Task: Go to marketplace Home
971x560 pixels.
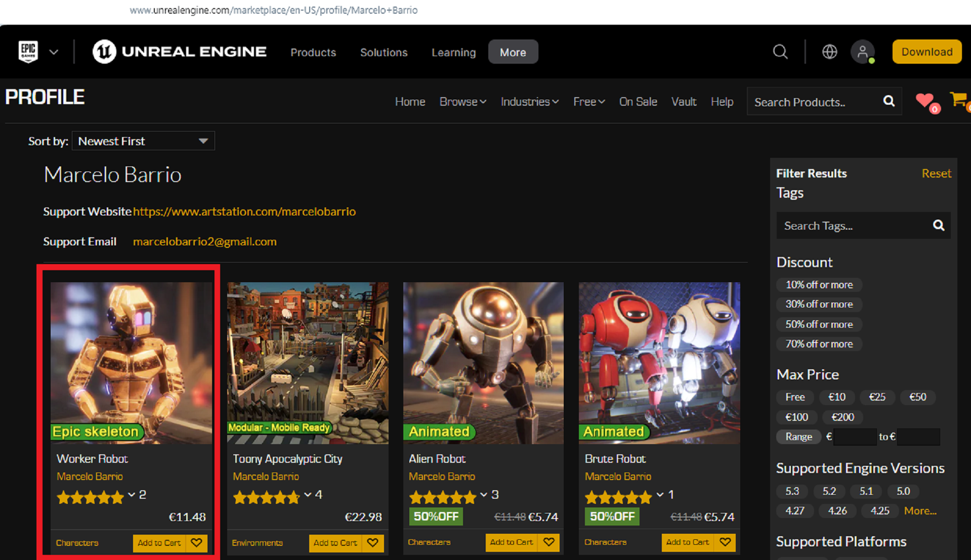Action: pyautogui.click(x=410, y=102)
